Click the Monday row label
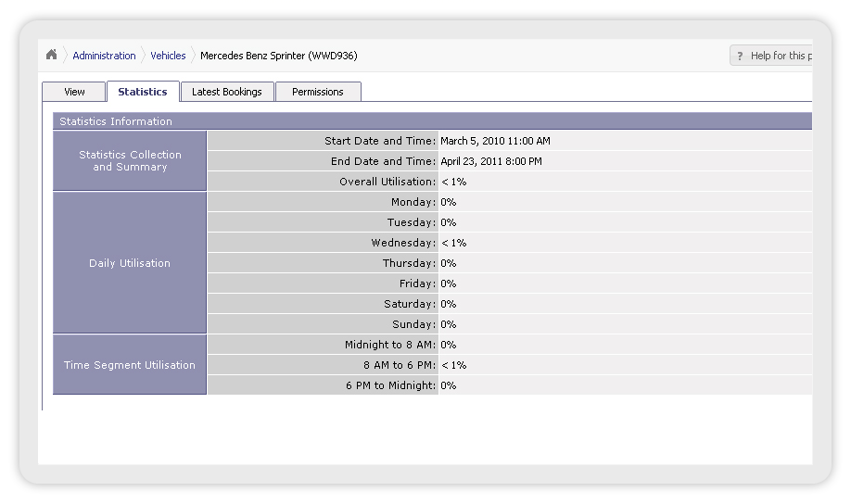Image resolution: width=851 pixels, height=504 pixels. (x=413, y=202)
